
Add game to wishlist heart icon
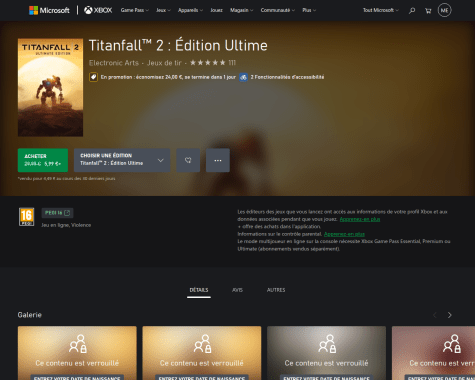pos(188,160)
